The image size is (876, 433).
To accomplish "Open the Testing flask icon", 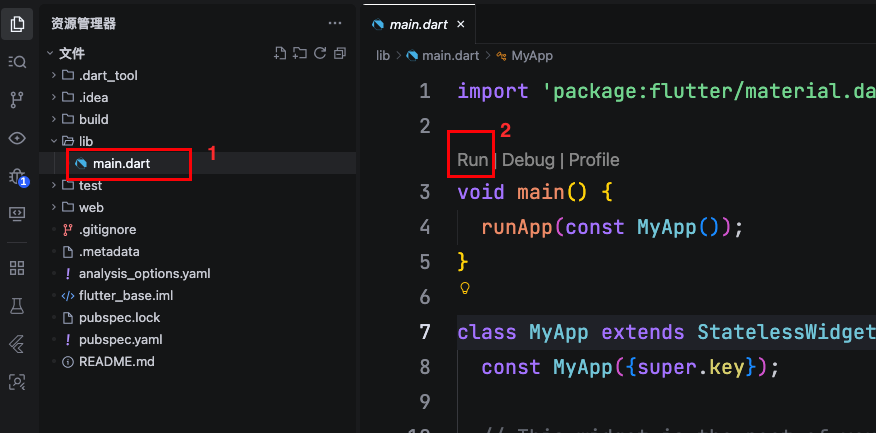I will coord(17,305).
